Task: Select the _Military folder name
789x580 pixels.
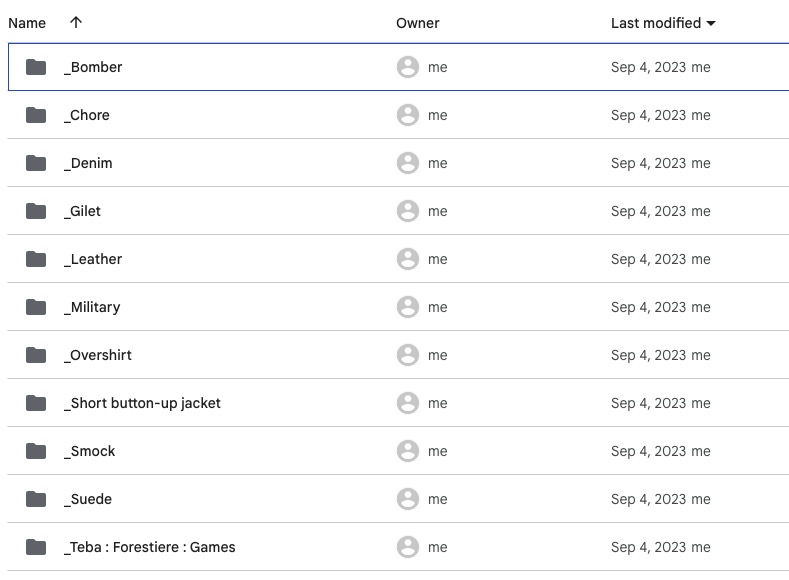Action: (x=92, y=307)
